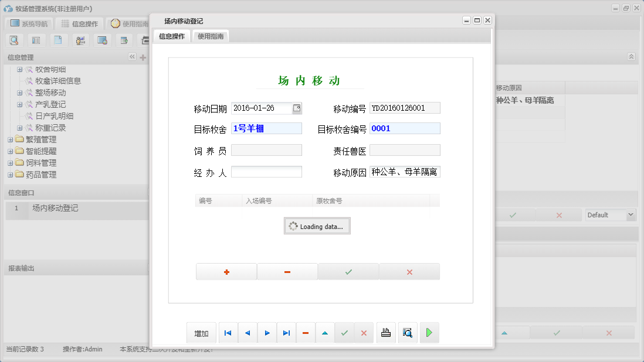Open the Default style dropdown
Viewport: 644px width, 362px height.
(x=610, y=214)
